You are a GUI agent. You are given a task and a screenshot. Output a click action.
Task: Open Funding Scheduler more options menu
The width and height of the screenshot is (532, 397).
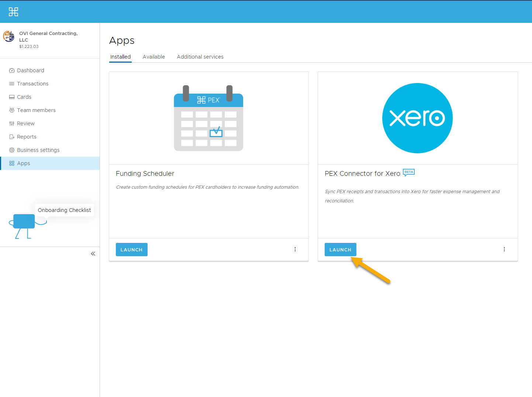pyautogui.click(x=295, y=250)
